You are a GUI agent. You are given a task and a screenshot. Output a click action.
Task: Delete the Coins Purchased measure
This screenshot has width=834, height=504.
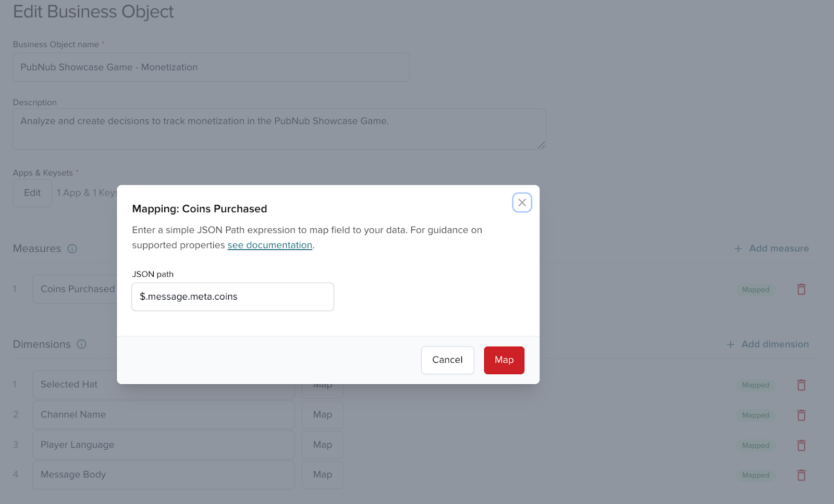801,289
